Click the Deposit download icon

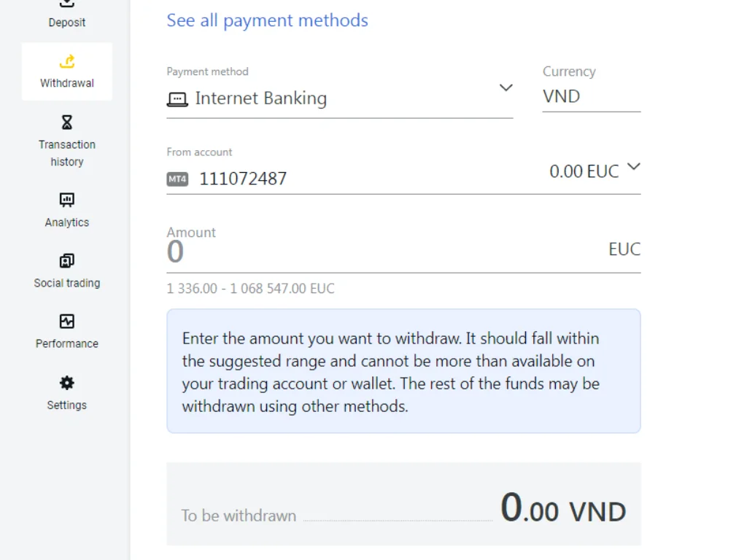tap(67, 4)
